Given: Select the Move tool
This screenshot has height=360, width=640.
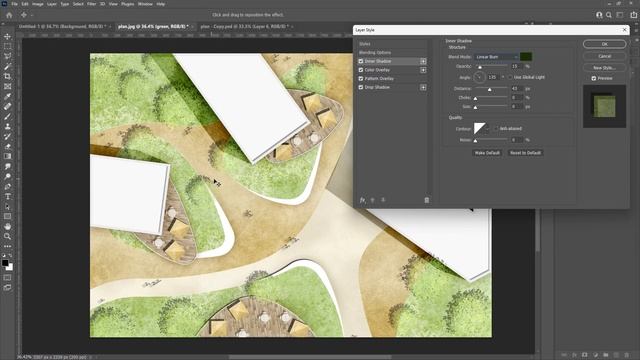Looking at the screenshot, I should point(7,37).
